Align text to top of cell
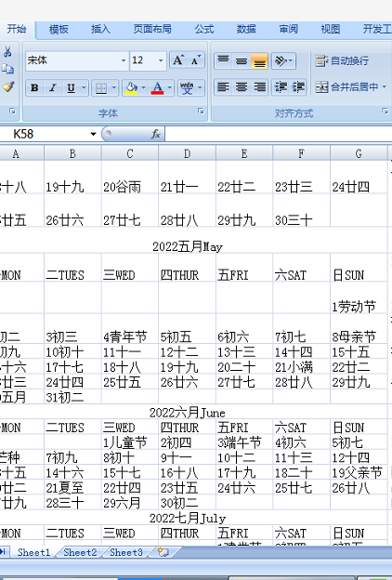The width and height of the screenshot is (392, 580). coord(223,60)
